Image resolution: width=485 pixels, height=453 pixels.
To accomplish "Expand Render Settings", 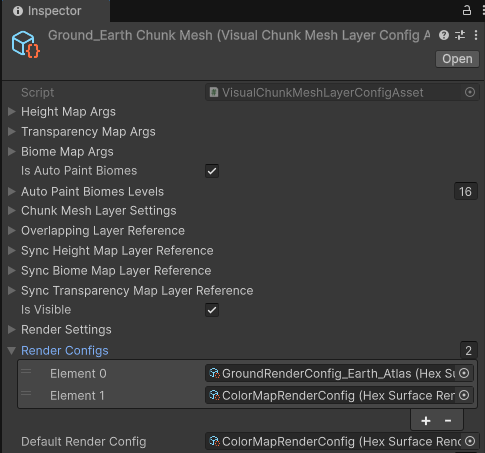I will click(x=12, y=329).
